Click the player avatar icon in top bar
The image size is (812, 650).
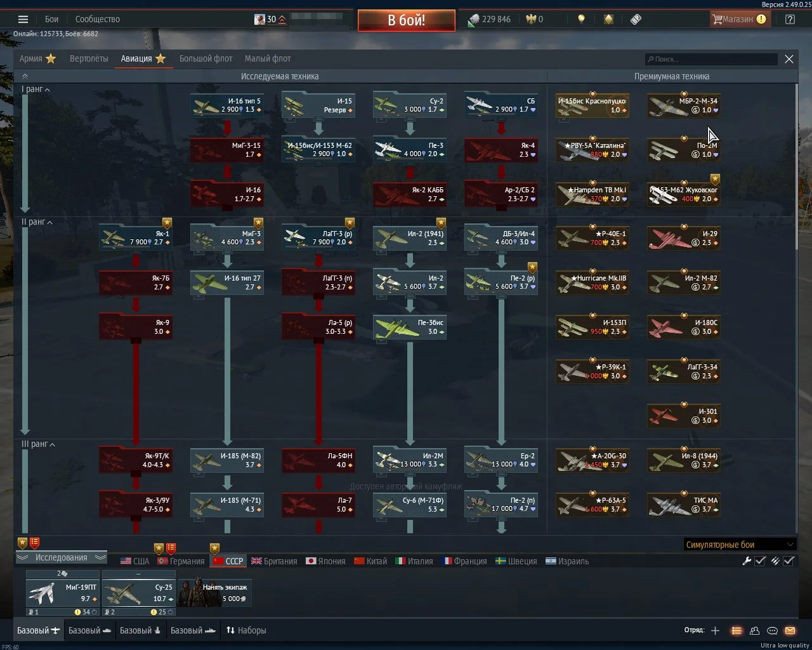pos(259,19)
